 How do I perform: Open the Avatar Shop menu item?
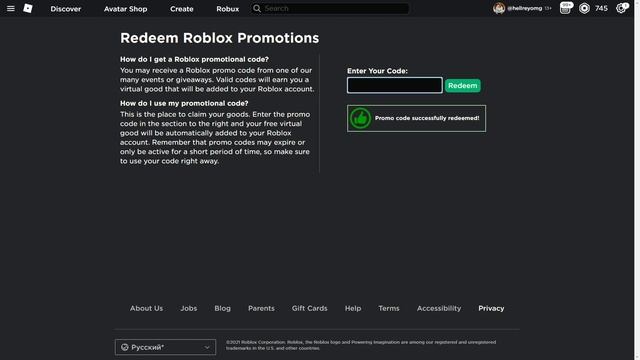(125, 9)
